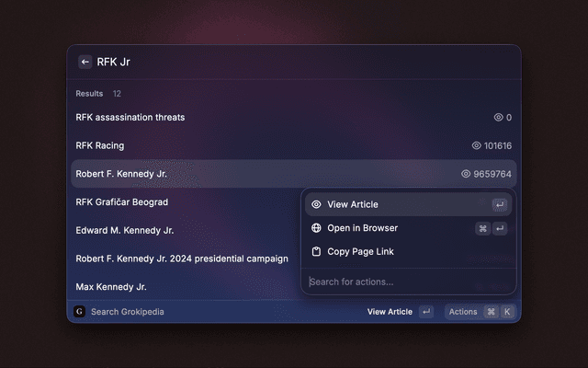Click the back arrow button
The height and width of the screenshot is (368, 588).
click(85, 63)
